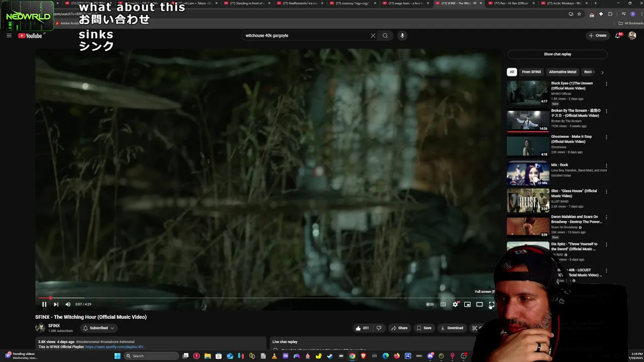The height and width of the screenshot is (362, 644).
Task: Open Ghostwave - Make It Stop thumbnail
Action: pyautogui.click(x=528, y=146)
